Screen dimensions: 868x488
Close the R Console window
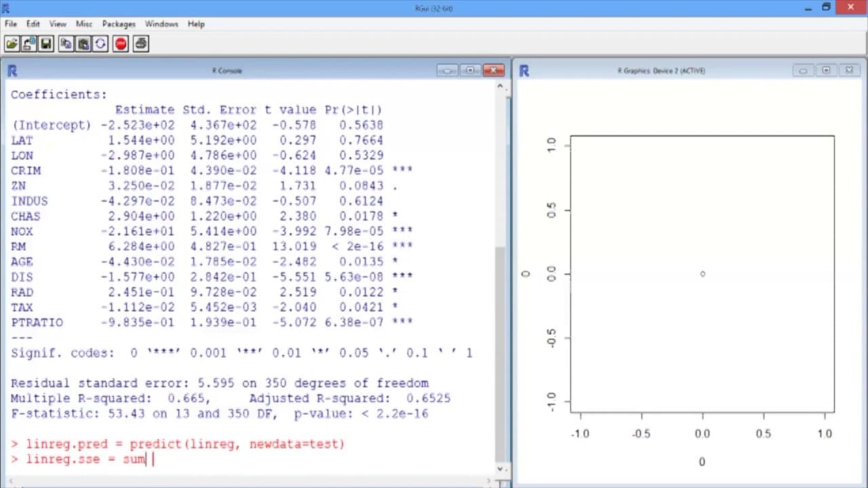(x=493, y=70)
